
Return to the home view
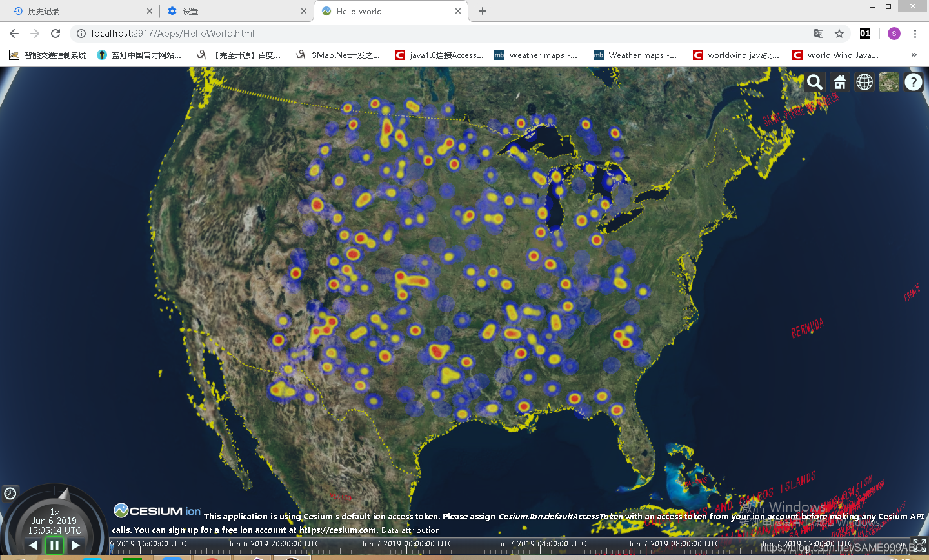(x=839, y=82)
